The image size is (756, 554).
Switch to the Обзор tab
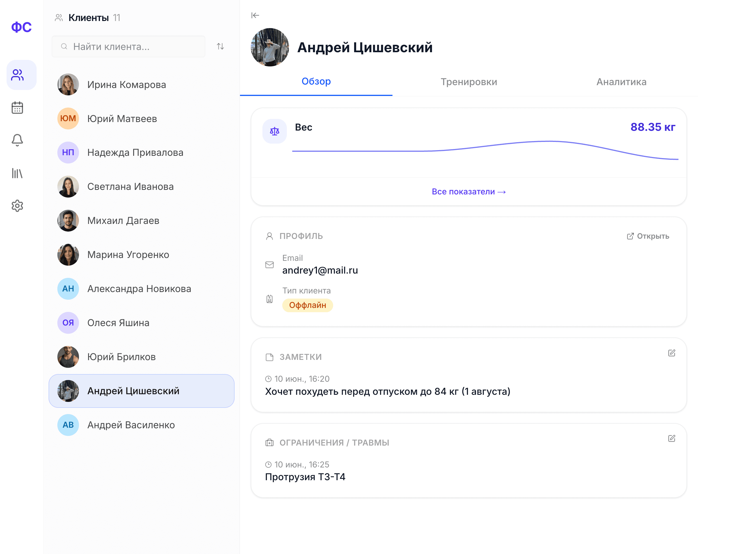coord(316,81)
